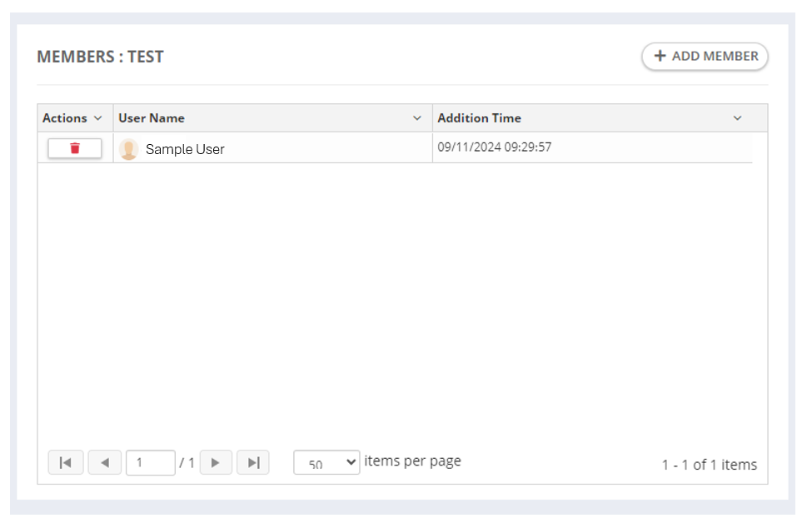Go to the previous page
The image size is (812, 528).
point(105,462)
